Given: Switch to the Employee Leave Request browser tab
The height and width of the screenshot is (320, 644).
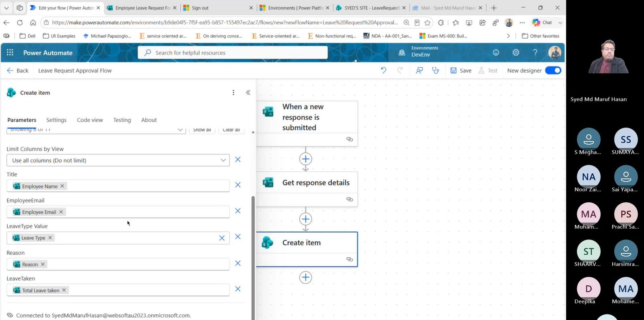Looking at the screenshot, I should point(141,8).
